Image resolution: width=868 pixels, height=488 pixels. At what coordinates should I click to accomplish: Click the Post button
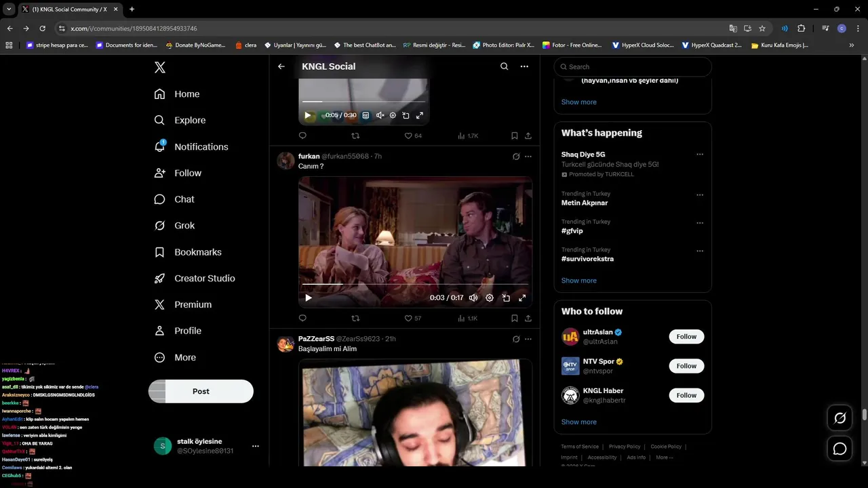tap(201, 391)
